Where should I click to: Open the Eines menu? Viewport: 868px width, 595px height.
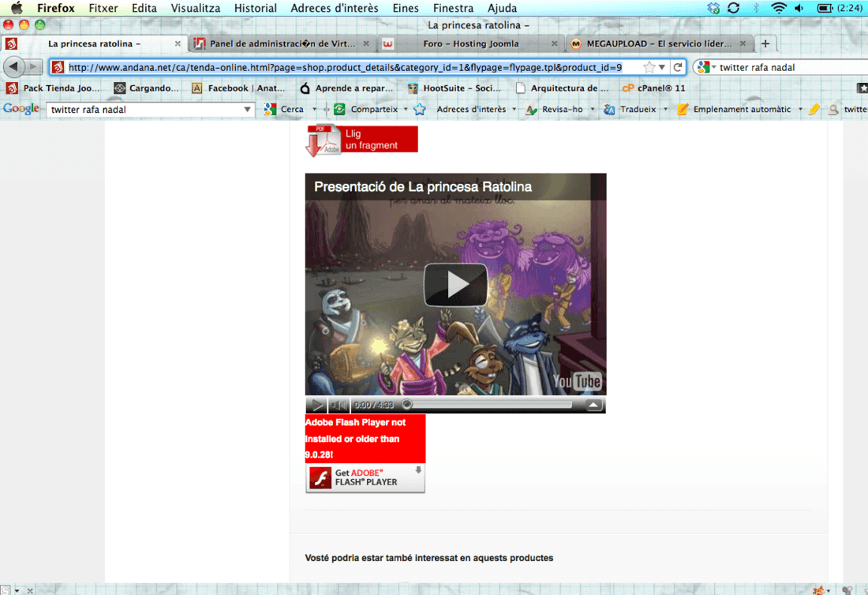click(406, 8)
